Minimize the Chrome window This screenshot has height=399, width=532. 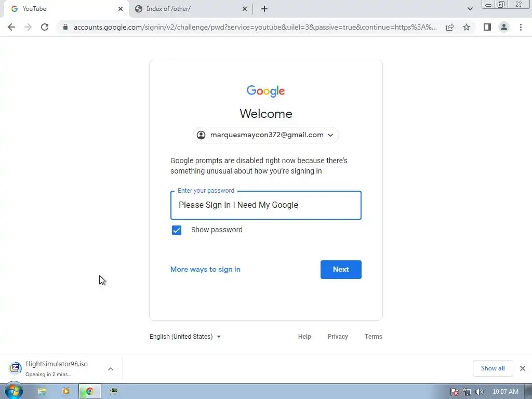point(488,4)
